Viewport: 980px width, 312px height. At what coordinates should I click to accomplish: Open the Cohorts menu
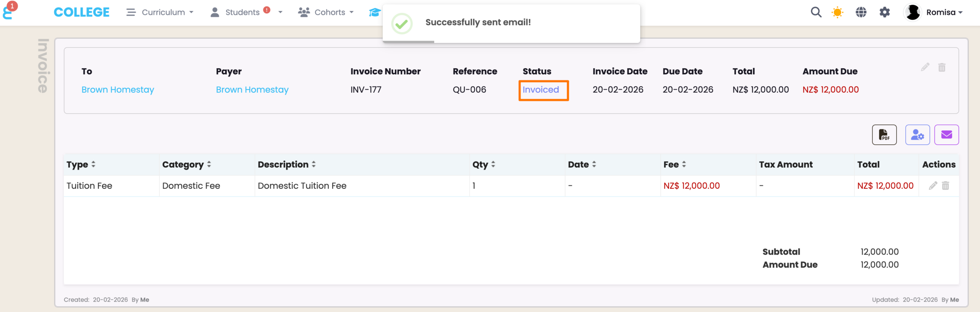pos(326,12)
